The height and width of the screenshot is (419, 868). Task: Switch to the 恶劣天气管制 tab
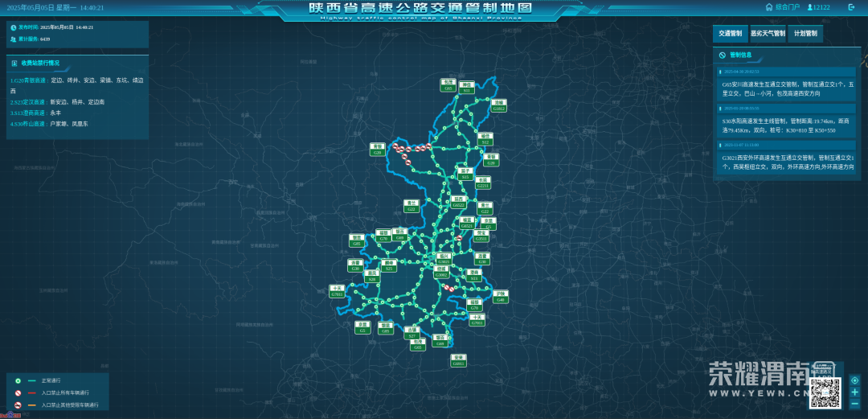coord(768,34)
